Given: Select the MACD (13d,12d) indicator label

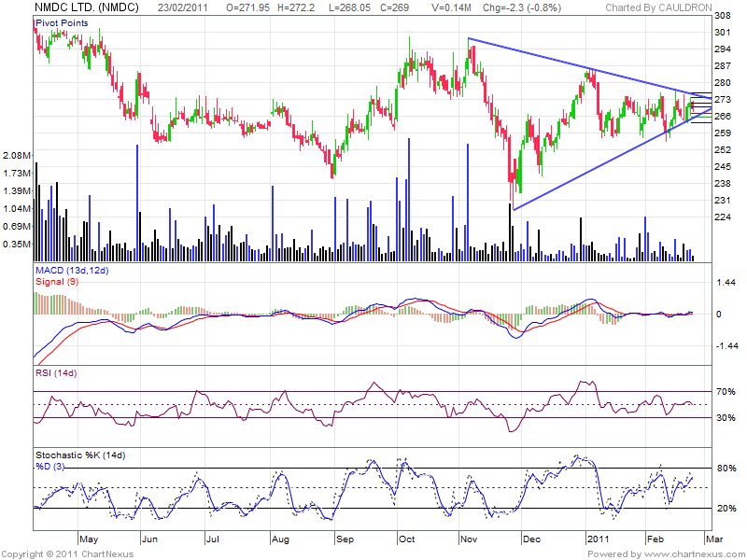Looking at the screenshot, I should coord(71,271).
